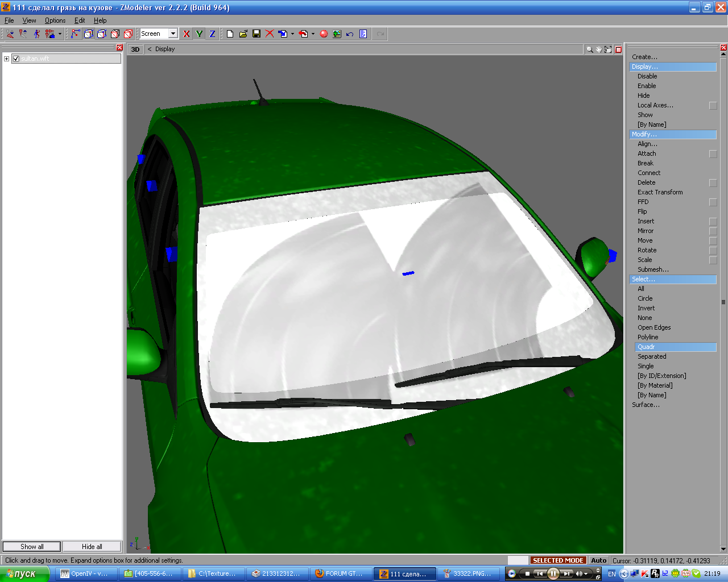Expand the object tree node

(x=6, y=59)
